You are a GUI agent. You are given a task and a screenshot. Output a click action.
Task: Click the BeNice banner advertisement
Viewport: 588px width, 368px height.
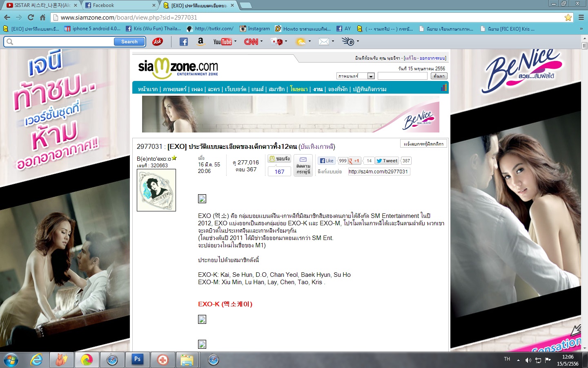click(291, 114)
